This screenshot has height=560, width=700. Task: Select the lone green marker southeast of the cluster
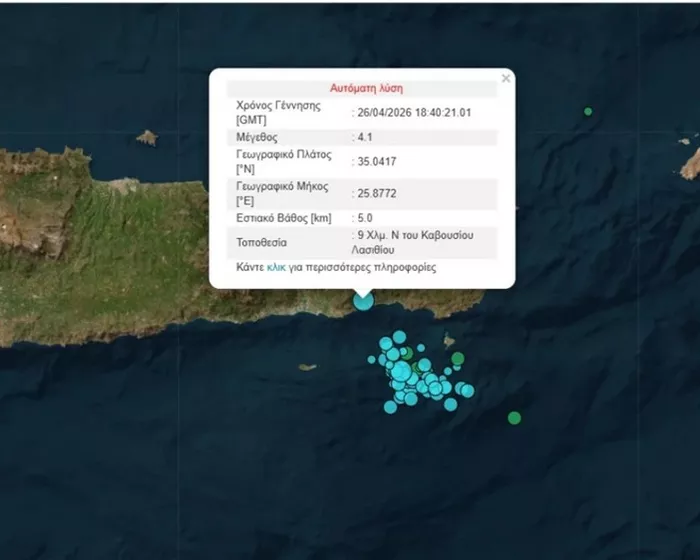click(514, 418)
